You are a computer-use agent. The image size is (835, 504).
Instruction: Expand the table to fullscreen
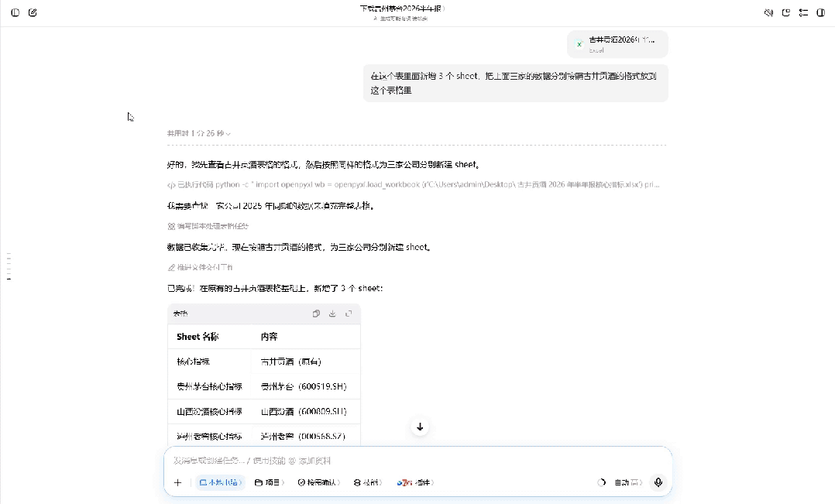coord(349,314)
